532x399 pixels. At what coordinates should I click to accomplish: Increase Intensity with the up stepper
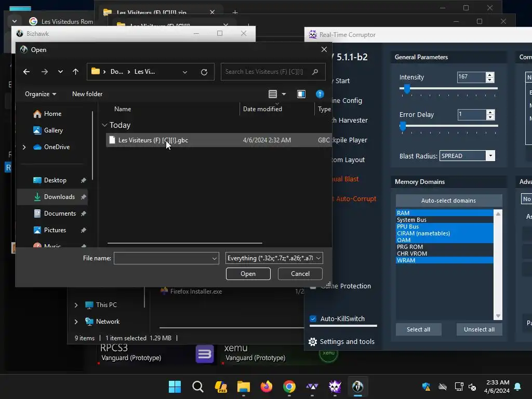pyautogui.click(x=489, y=75)
